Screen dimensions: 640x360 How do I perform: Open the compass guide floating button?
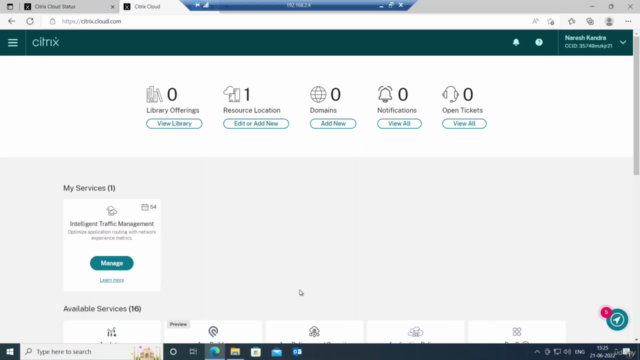click(x=617, y=320)
